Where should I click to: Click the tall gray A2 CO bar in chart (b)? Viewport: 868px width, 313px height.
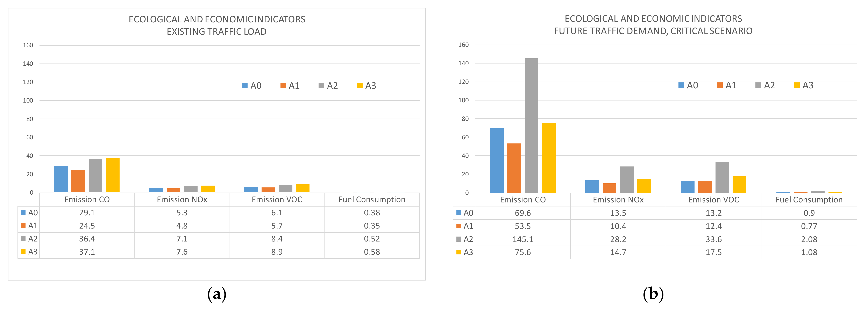[x=531, y=126]
